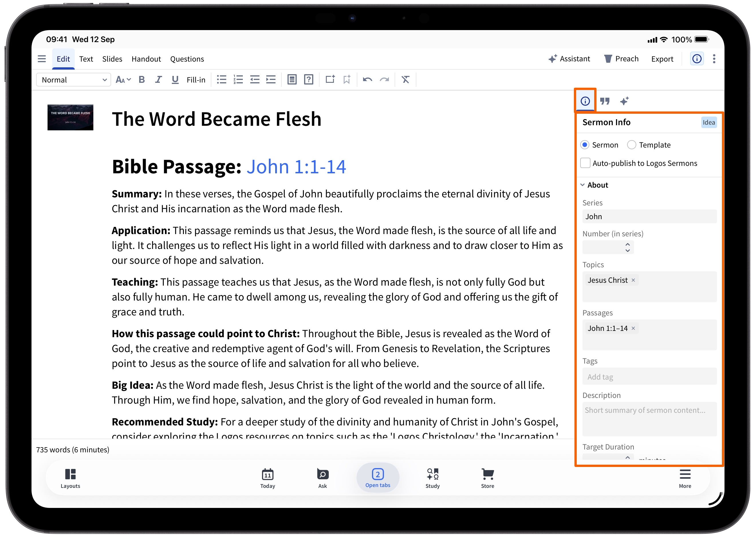Open the Normal paragraph style dropdown
Viewport: 756px width, 538px height.
point(74,80)
